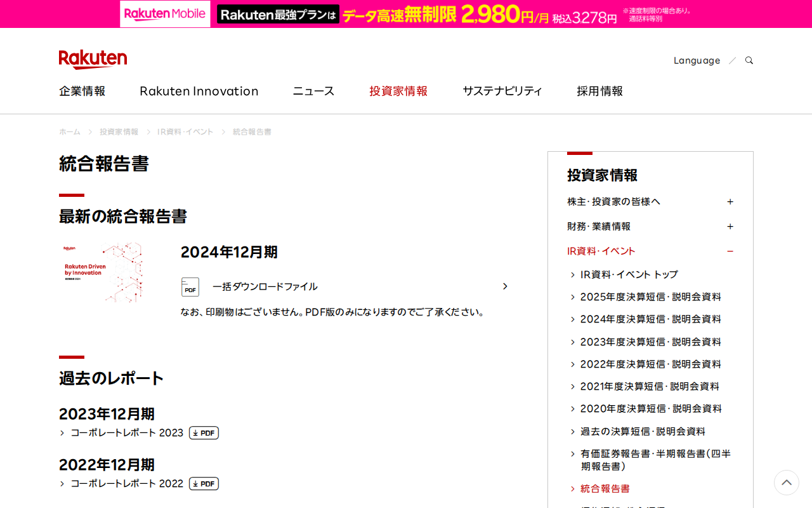
Task: Click the 2024年12月期 heading
Action: [229, 252]
